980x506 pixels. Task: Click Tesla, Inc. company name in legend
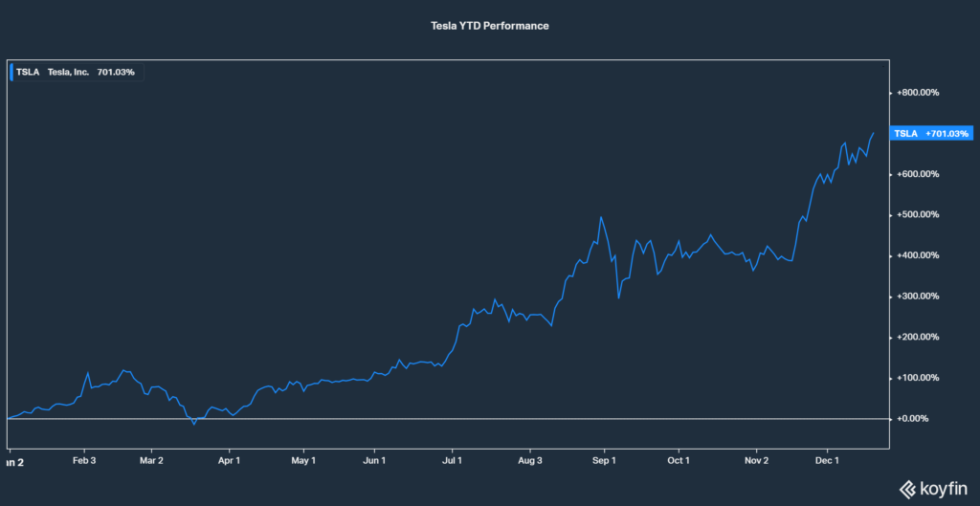point(68,72)
